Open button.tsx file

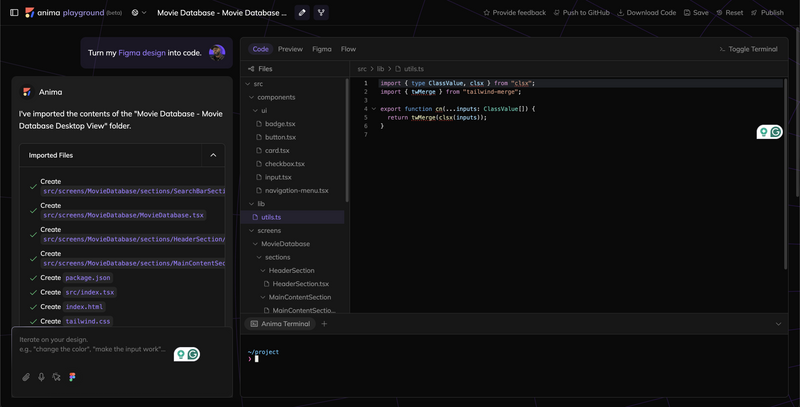pyautogui.click(x=280, y=137)
